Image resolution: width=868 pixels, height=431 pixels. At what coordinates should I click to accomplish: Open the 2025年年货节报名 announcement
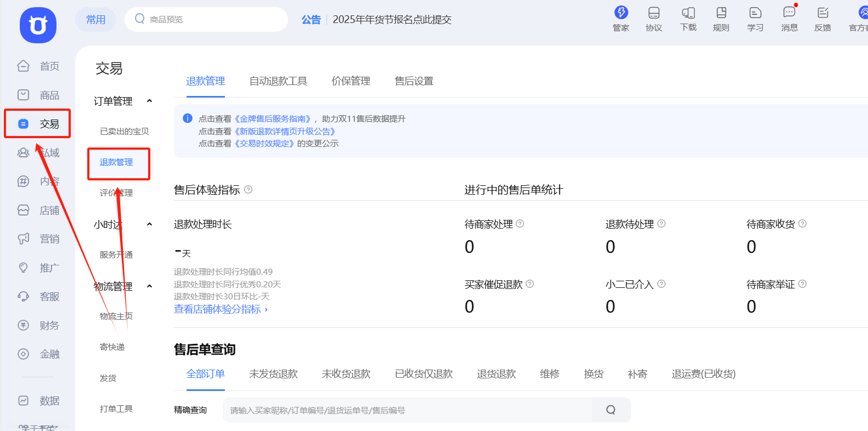coord(392,20)
